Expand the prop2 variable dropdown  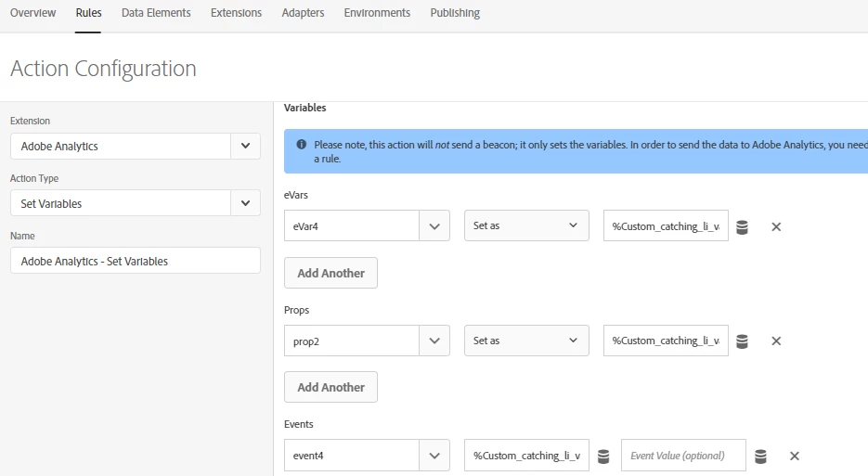tap(434, 341)
